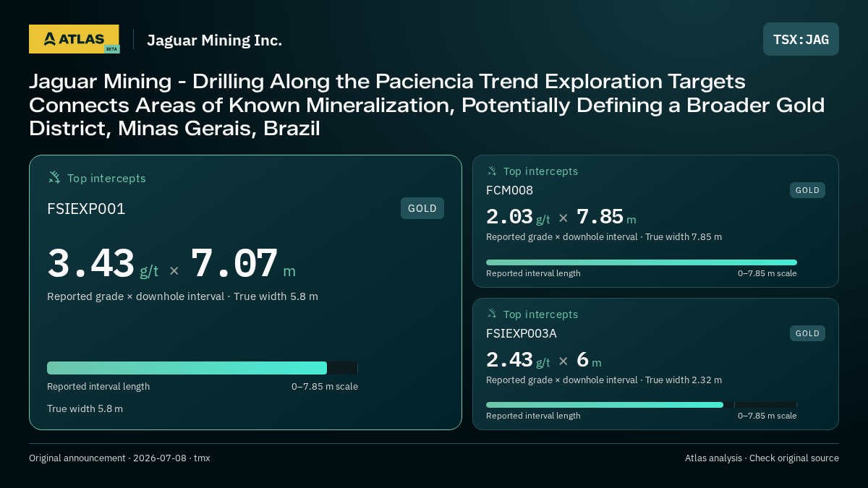
Task: Click the "Original announcement · 2026-07-08 · tmx" text
Action: pyautogui.click(x=119, y=458)
